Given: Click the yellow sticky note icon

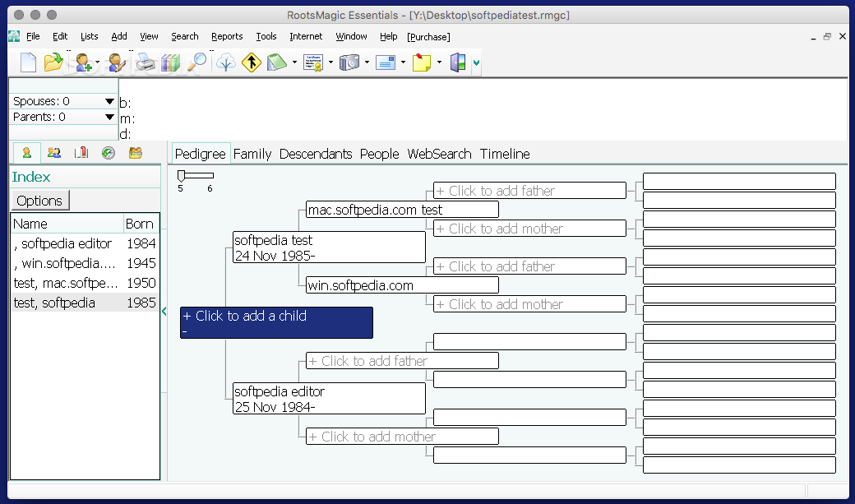Looking at the screenshot, I should [422, 62].
